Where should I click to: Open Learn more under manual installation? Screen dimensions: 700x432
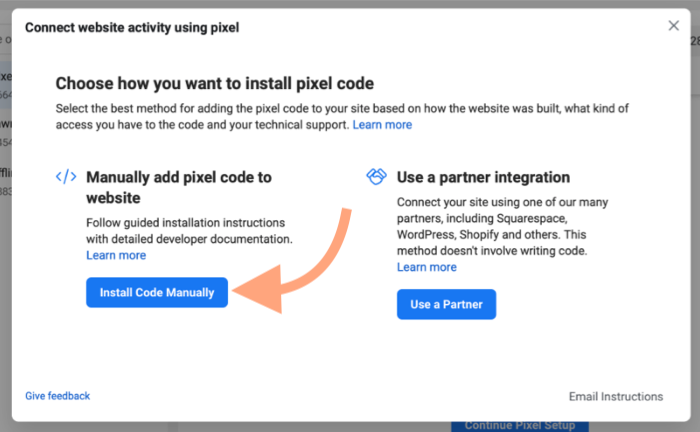coord(116,255)
